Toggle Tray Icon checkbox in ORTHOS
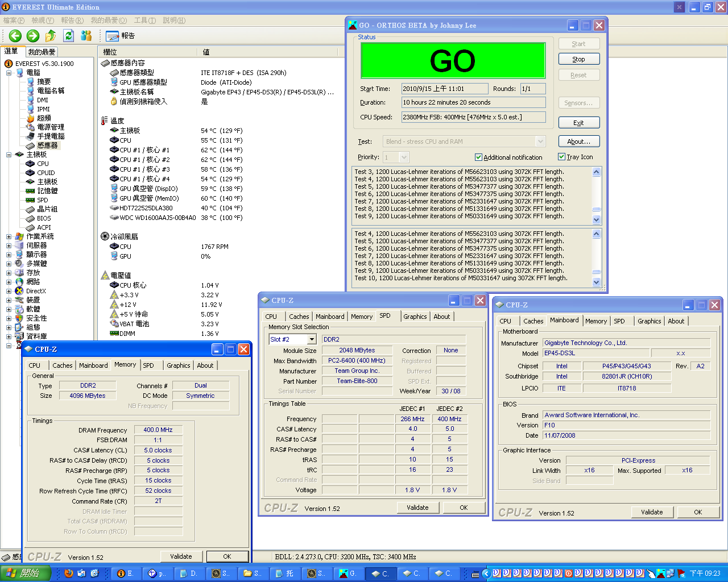 561,157
